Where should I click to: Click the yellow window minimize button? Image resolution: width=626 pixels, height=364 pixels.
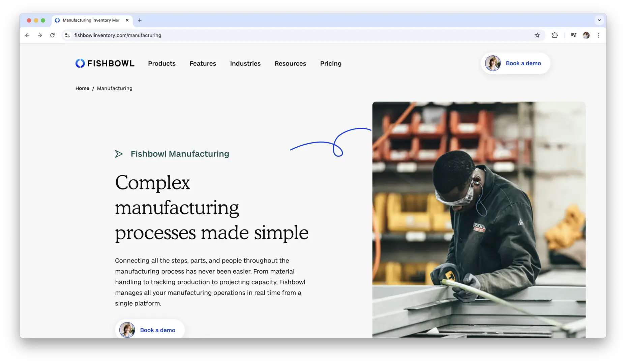click(x=36, y=20)
